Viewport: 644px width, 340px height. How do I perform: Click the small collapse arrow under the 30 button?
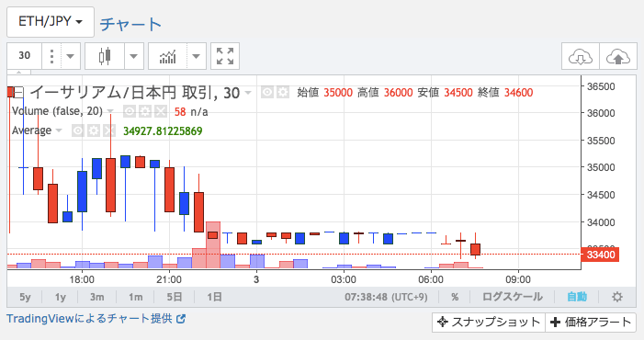click(19, 73)
